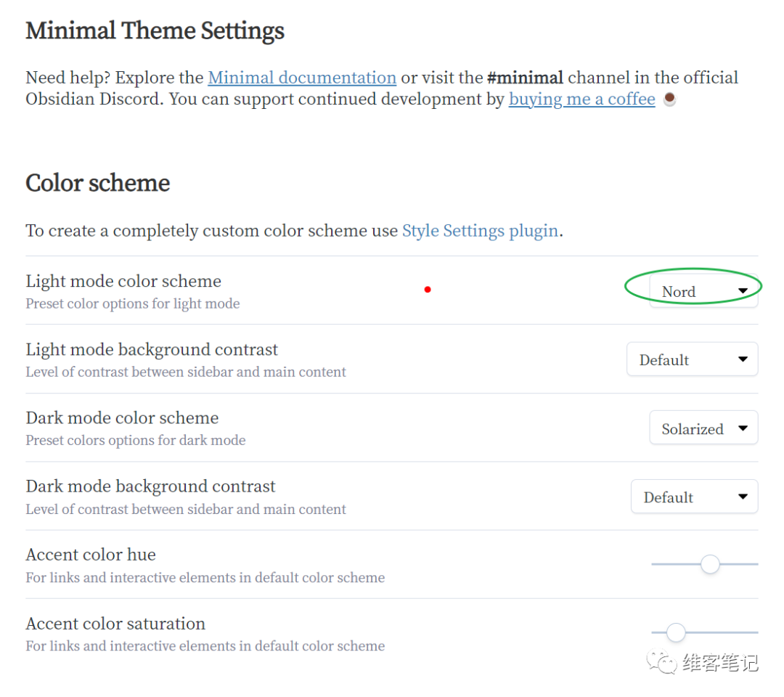
Task: Click the WeChat logo watermark icon
Action: point(662,661)
